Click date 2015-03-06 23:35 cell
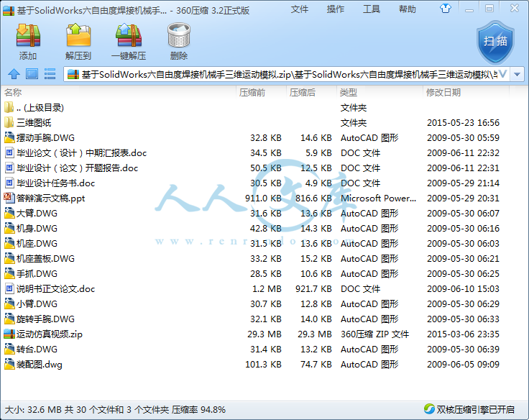The width and height of the screenshot is (529, 420). [x=463, y=334]
